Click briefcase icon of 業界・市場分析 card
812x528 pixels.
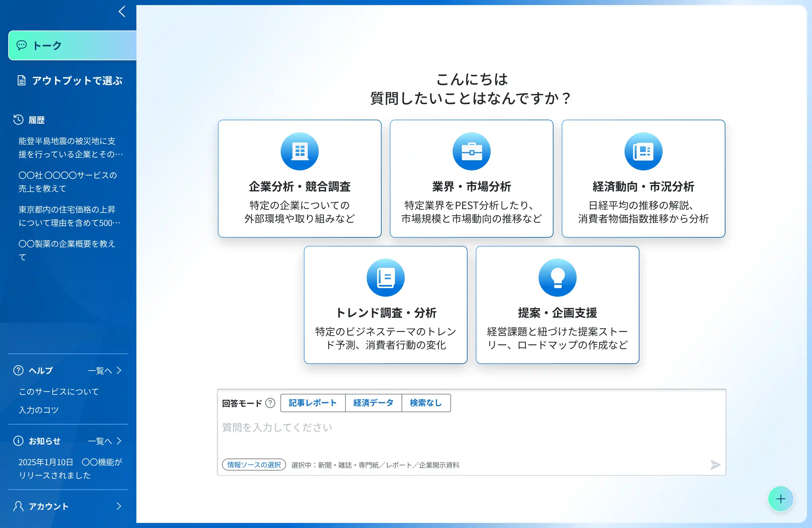[472, 151]
